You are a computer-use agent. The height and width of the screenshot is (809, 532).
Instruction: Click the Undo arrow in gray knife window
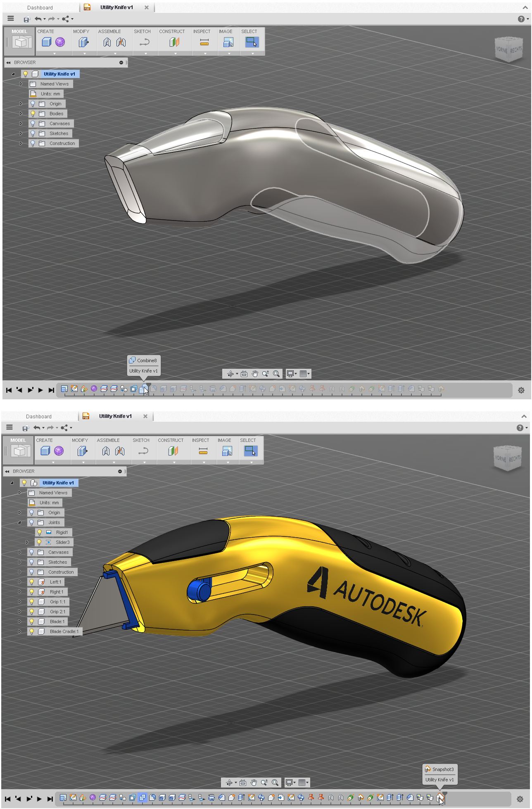(x=38, y=19)
